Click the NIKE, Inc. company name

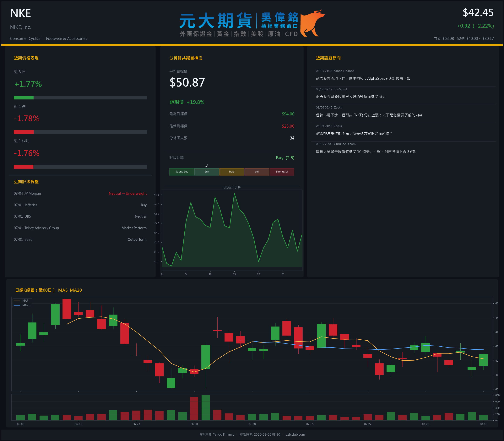(x=21, y=27)
